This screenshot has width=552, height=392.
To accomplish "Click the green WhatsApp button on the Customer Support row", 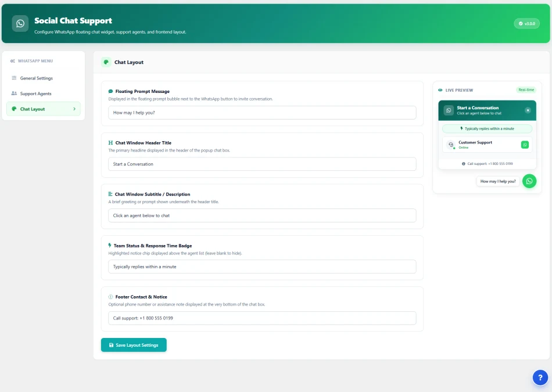I will click(525, 145).
